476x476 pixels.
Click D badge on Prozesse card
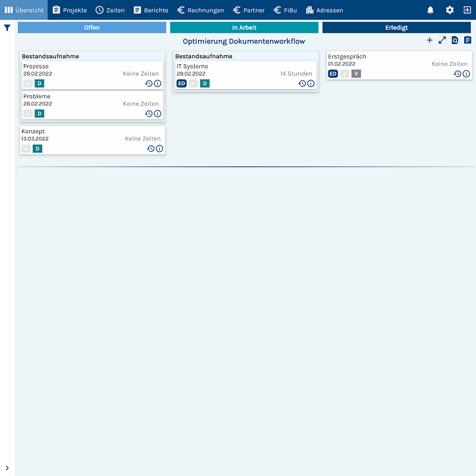tap(39, 83)
